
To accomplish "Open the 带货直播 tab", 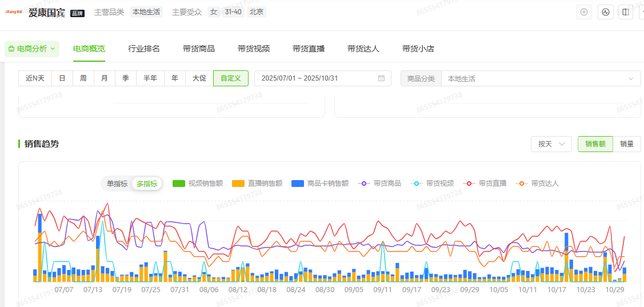I will coord(309,49).
